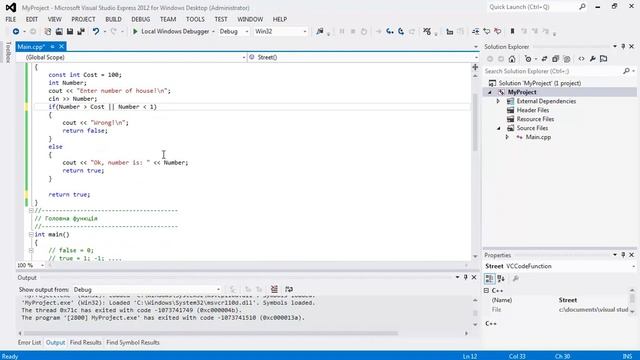Select the Resource Files folder
This screenshot has height=360, width=640.
pos(535,119)
